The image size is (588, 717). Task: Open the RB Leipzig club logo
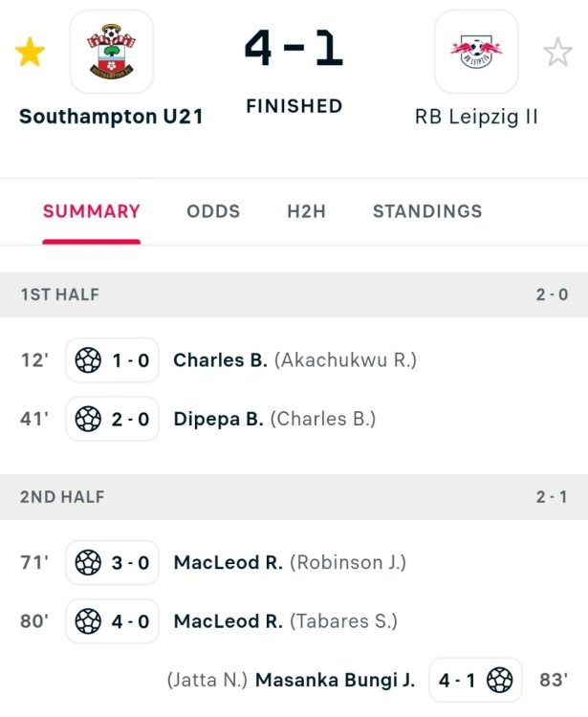pyautogui.click(x=476, y=52)
